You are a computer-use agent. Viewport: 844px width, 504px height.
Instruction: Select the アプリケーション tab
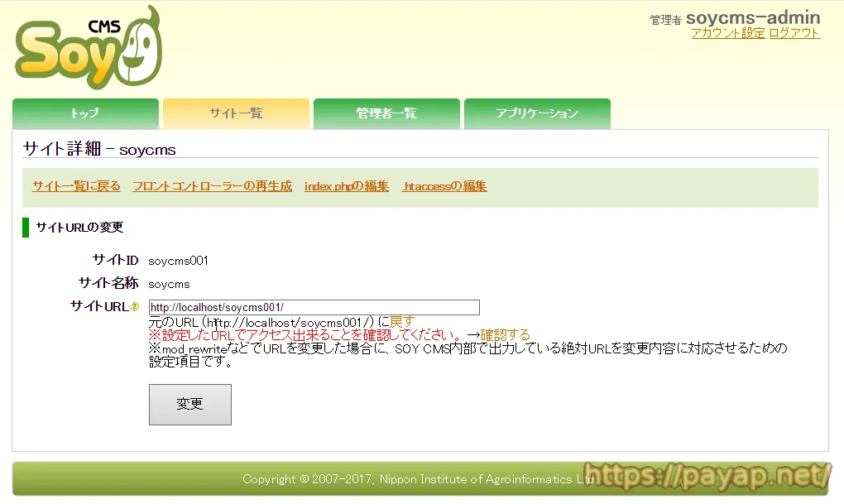[x=537, y=113]
